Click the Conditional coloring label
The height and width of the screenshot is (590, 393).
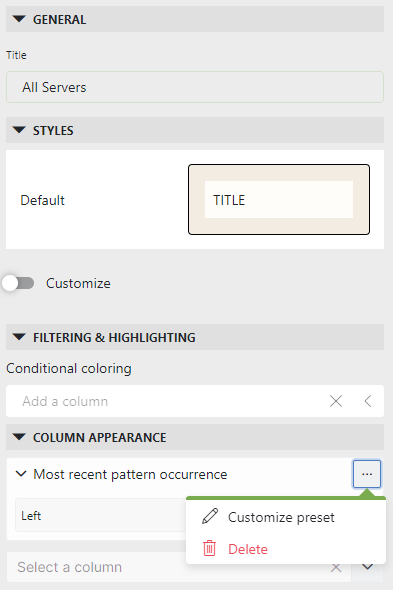coord(69,368)
